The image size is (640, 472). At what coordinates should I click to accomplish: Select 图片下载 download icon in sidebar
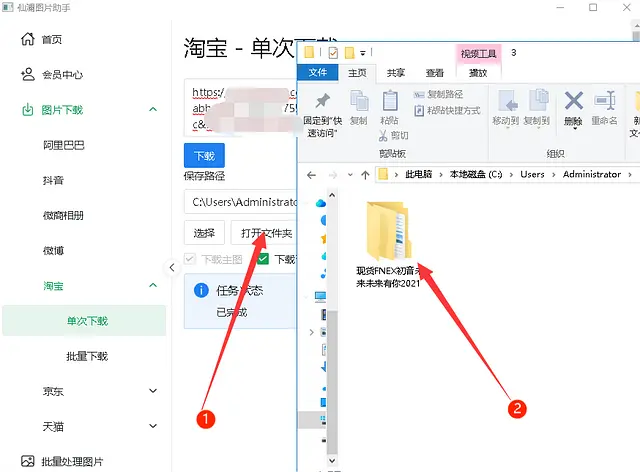coord(27,109)
